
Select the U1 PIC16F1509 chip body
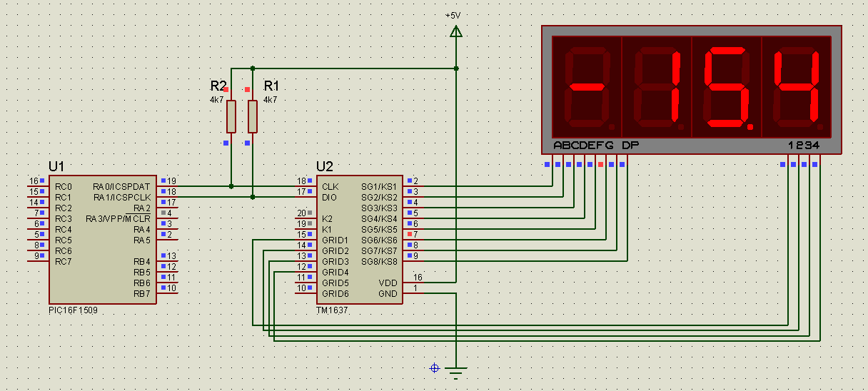102,239
